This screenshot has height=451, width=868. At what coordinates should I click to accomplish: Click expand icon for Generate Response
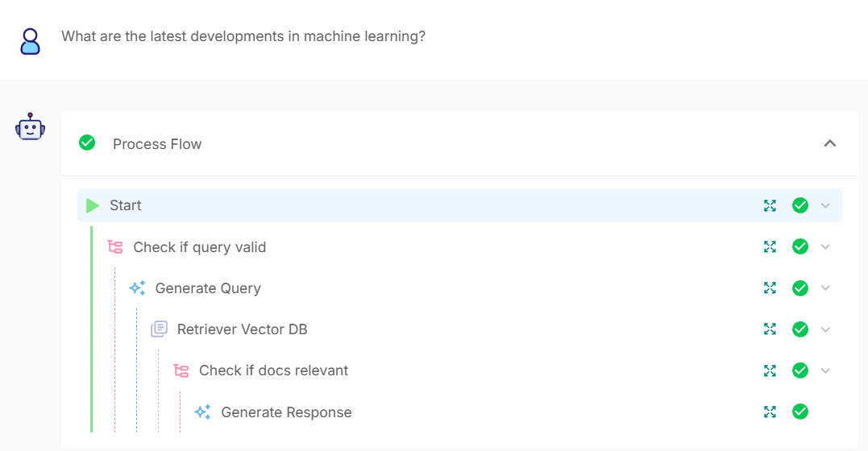tap(770, 412)
